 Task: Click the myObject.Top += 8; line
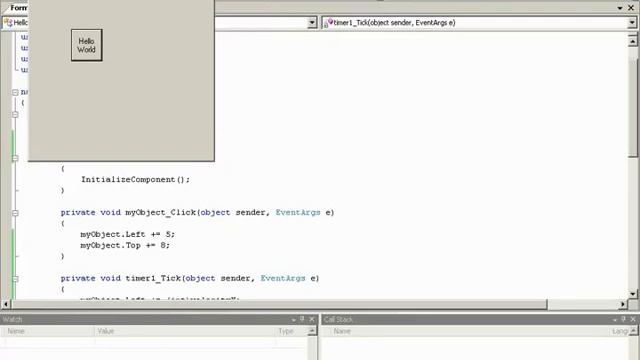[x=125, y=245]
